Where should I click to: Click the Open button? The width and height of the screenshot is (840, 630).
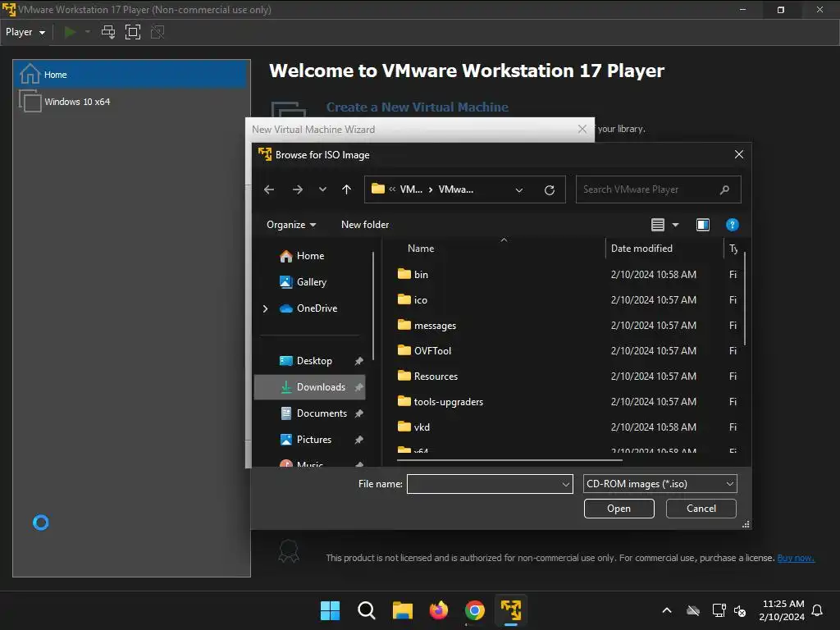tap(619, 509)
